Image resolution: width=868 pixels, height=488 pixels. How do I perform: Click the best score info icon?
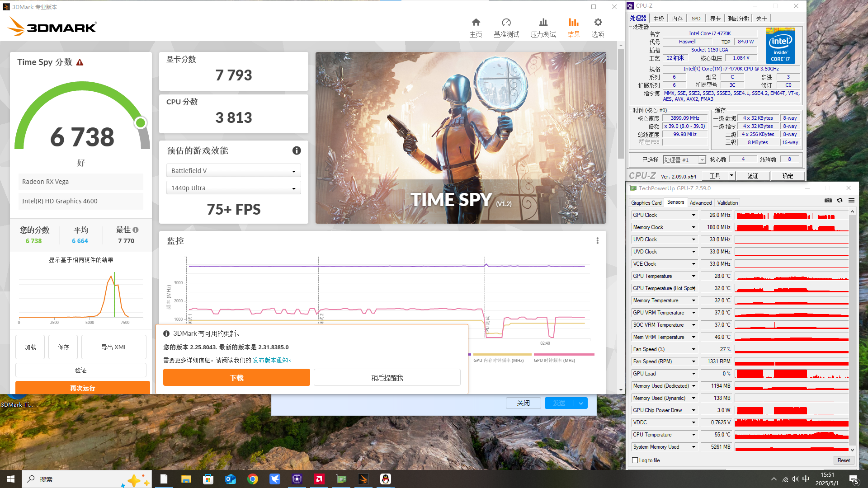(x=136, y=230)
